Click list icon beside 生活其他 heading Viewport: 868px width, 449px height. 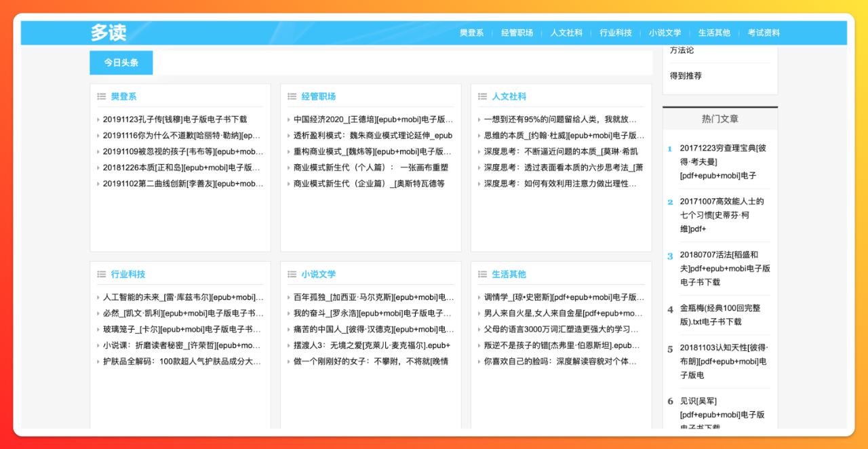[x=483, y=274]
